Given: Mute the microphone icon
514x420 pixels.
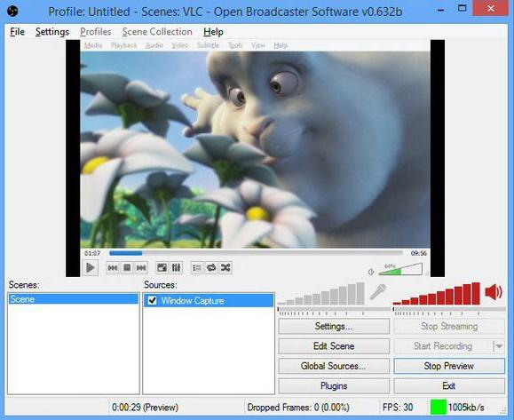Looking at the screenshot, I should (x=378, y=291).
